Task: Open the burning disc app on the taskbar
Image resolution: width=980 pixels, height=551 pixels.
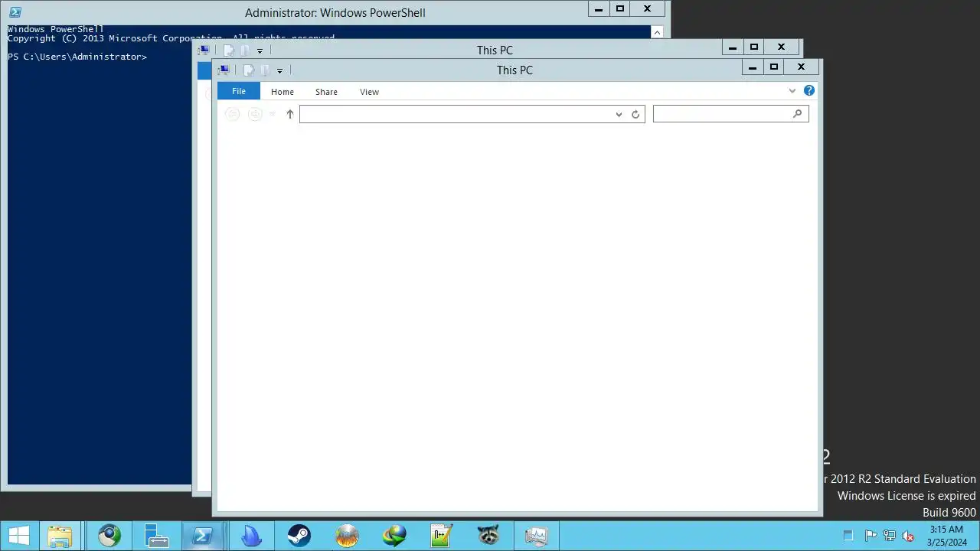Action: [x=347, y=536]
